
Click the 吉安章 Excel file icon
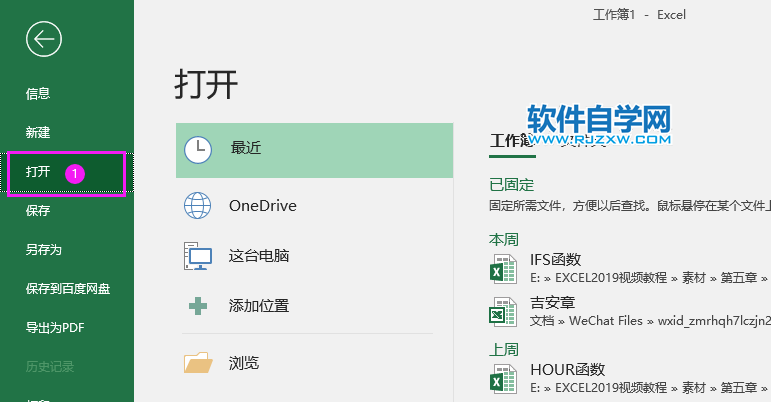tap(503, 312)
